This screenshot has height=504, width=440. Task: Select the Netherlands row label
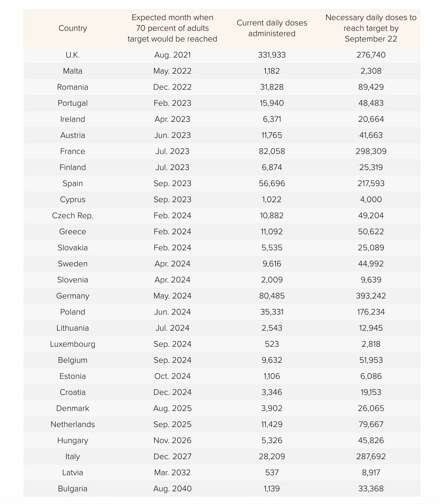[73, 424]
